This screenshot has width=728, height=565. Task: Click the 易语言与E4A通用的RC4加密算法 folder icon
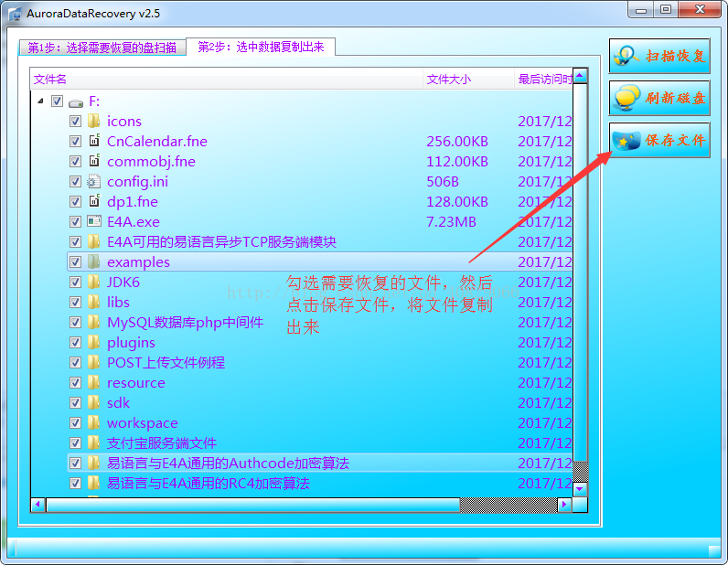pos(94,483)
